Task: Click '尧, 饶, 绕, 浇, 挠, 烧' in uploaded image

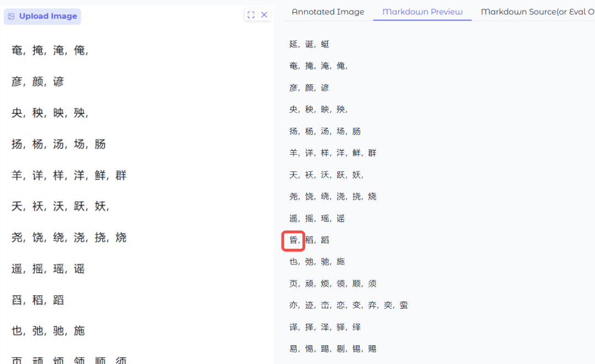Action: tap(69, 238)
